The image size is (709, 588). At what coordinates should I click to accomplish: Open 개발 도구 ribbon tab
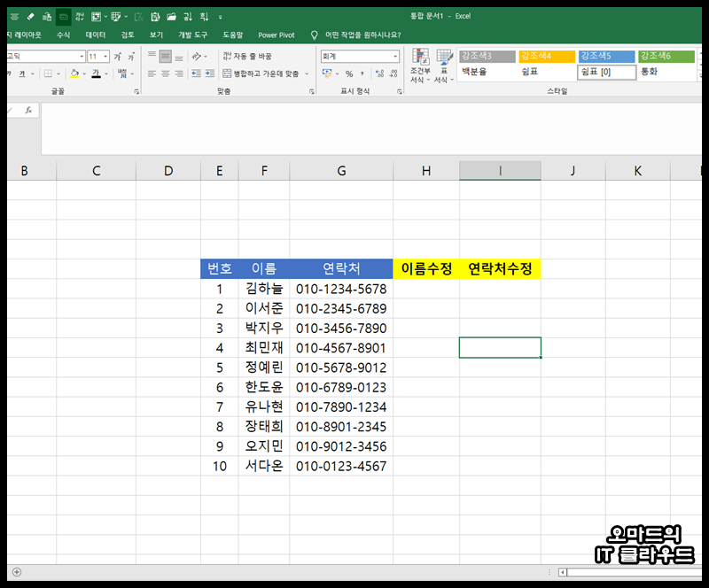coord(192,35)
